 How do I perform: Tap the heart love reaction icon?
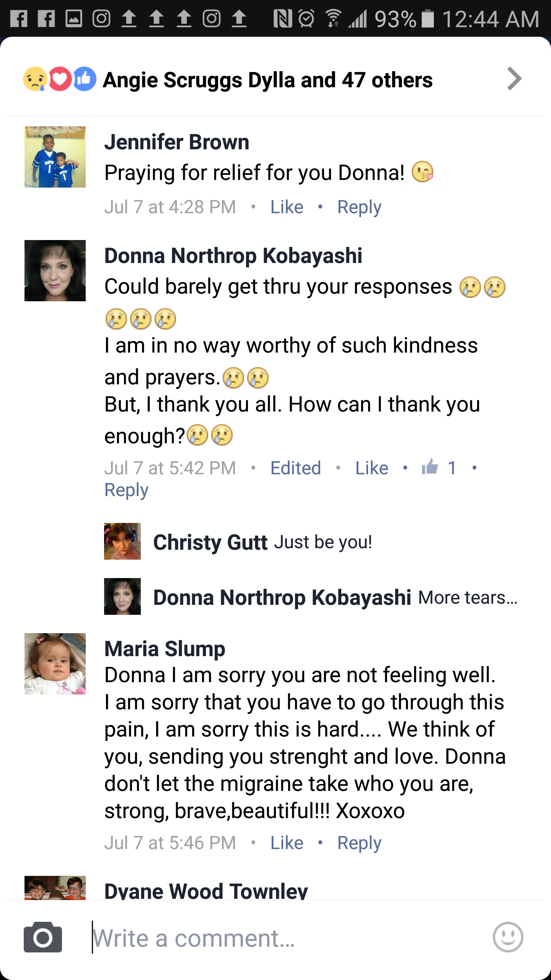point(60,79)
